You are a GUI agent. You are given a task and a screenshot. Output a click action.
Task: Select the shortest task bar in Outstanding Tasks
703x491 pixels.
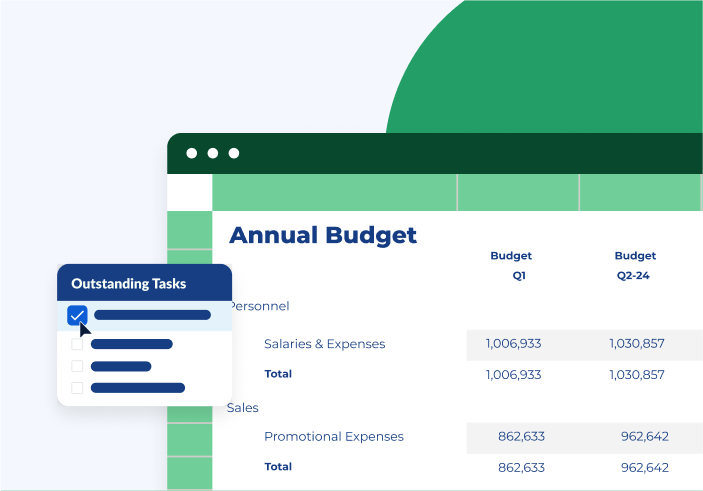pyautogui.click(x=121, y=366)
